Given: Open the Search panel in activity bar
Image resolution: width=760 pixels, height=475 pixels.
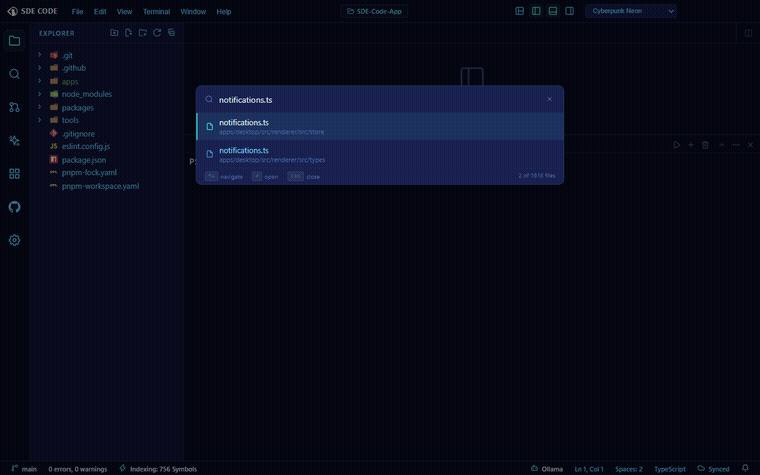Looking at the screenshot, I should (x=15, y=74).
